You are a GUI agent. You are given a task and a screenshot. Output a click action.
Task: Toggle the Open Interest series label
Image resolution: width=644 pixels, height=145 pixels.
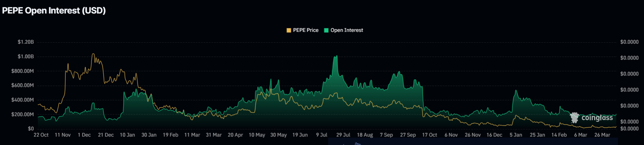tap(347, 30)
